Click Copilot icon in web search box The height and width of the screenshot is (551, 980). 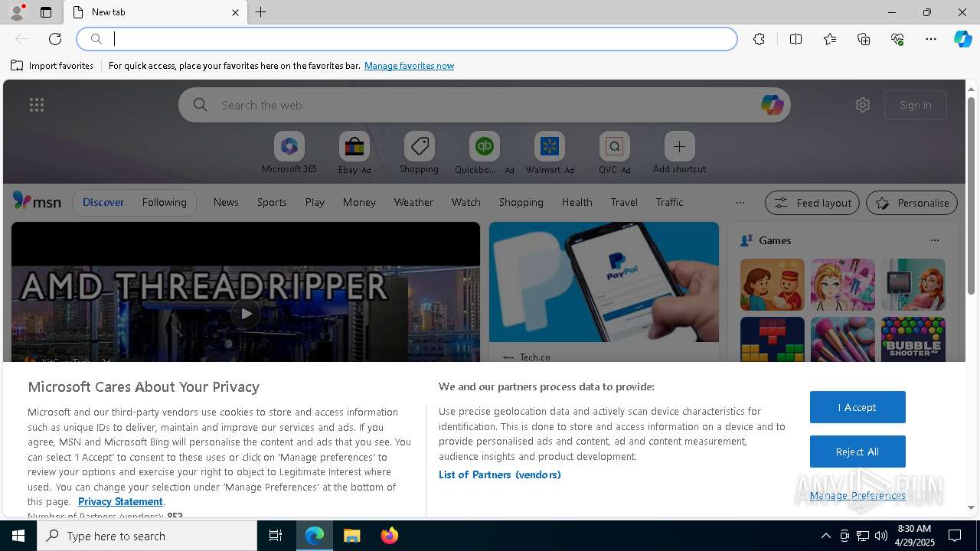pyautogui.click(x=772, y=105)
